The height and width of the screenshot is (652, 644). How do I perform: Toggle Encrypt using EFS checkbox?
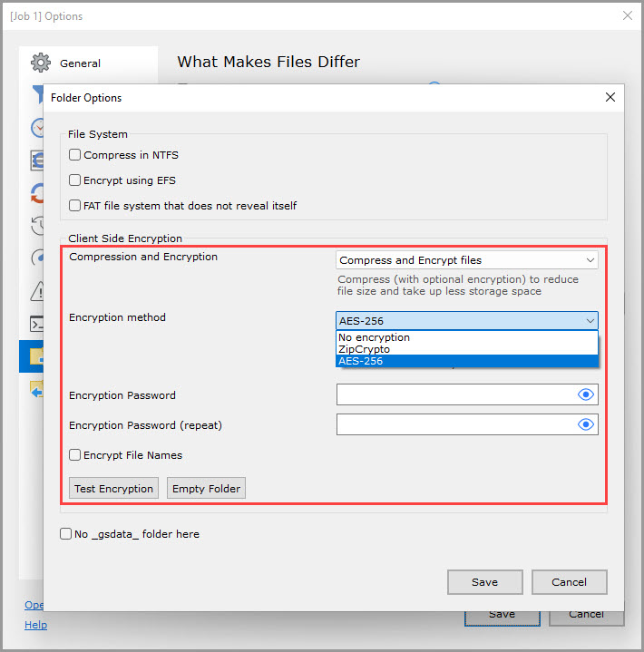[x=75, y=180]
